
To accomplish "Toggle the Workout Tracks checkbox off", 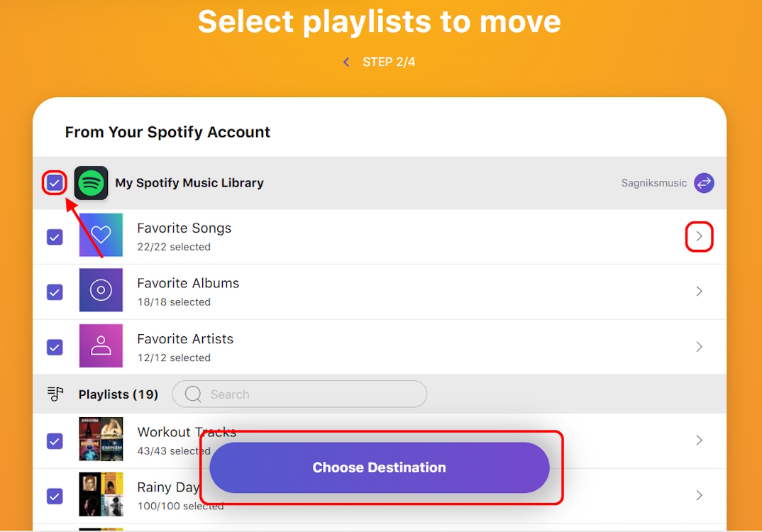I will [55, 441].
